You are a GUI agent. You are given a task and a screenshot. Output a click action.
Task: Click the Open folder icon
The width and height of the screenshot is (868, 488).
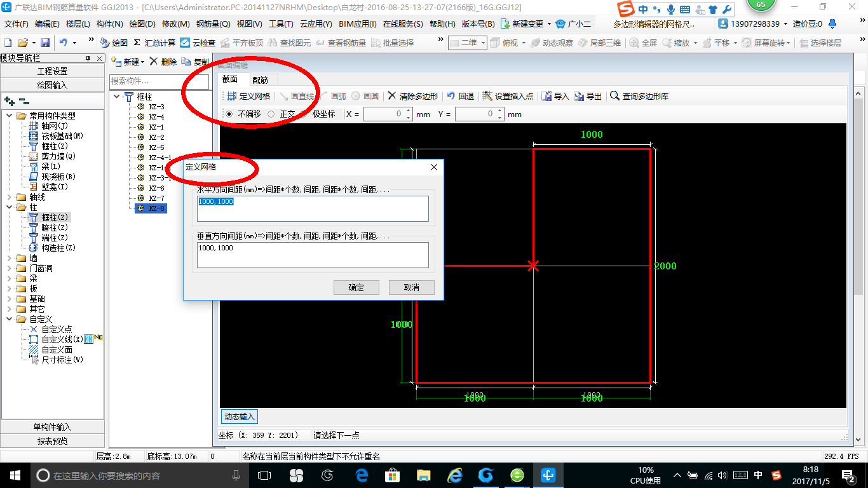(23, 43)
